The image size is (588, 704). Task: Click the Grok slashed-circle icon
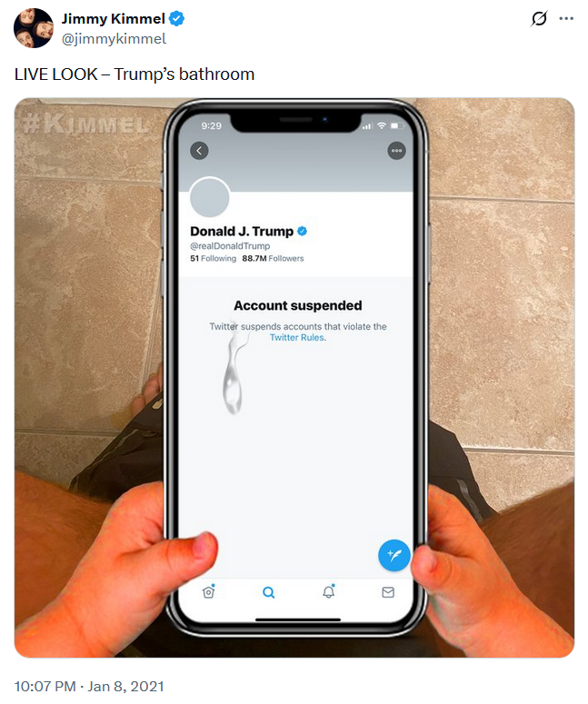coord(539,18)
